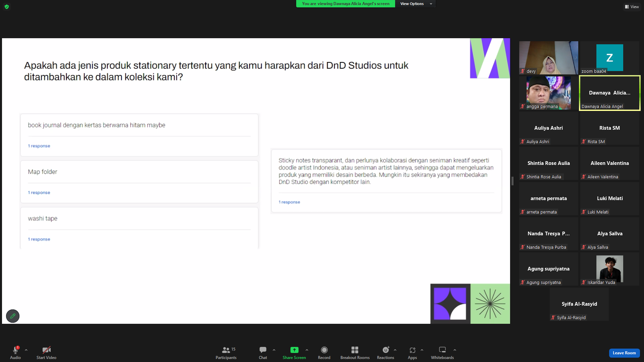Click '1 response' under washi tape answer
Screen dimensions: 644x362
point(39,239)
